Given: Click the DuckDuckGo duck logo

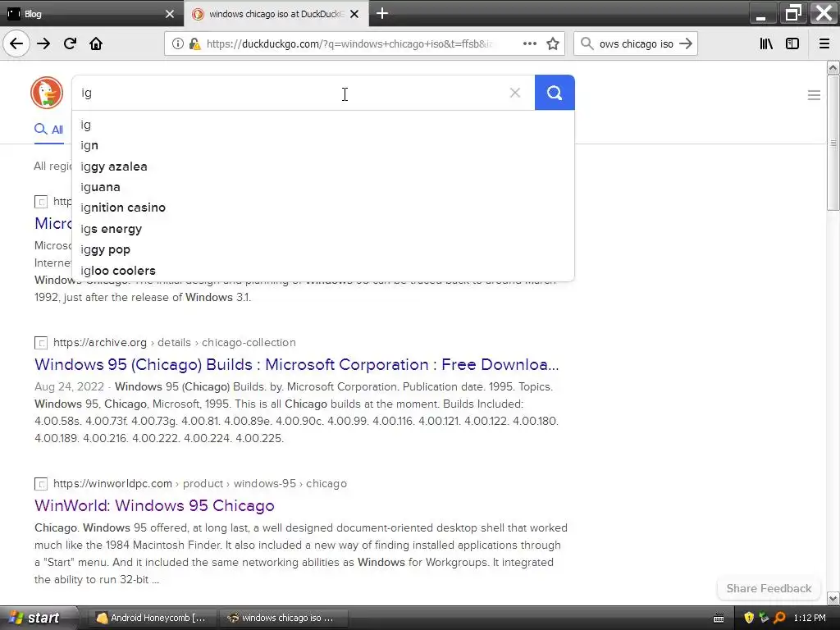Looking at the screenshot, I should [47, 93].
